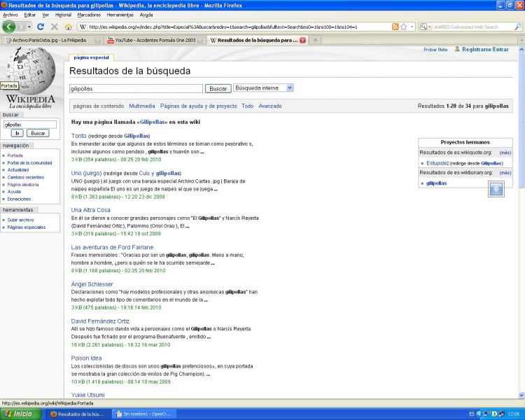This screenshot has height=420, width=525.
Task: Click the Buscar button beside main search field
Action: [218, 89]
